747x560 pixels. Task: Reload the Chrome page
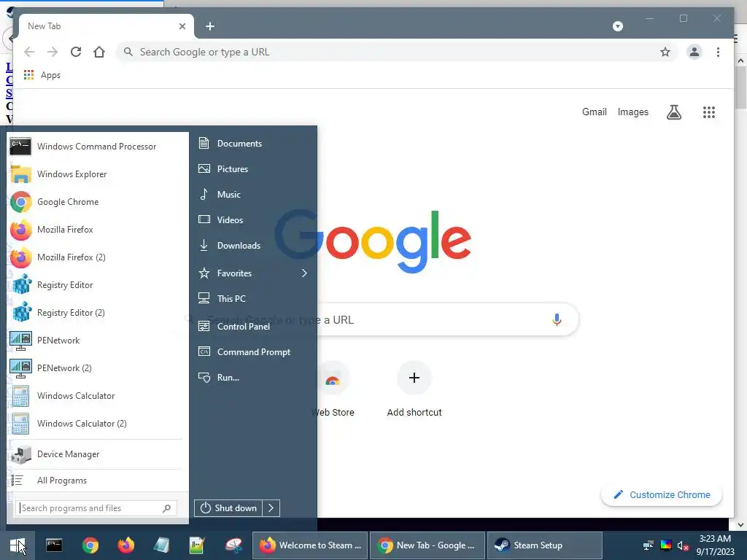76,52
